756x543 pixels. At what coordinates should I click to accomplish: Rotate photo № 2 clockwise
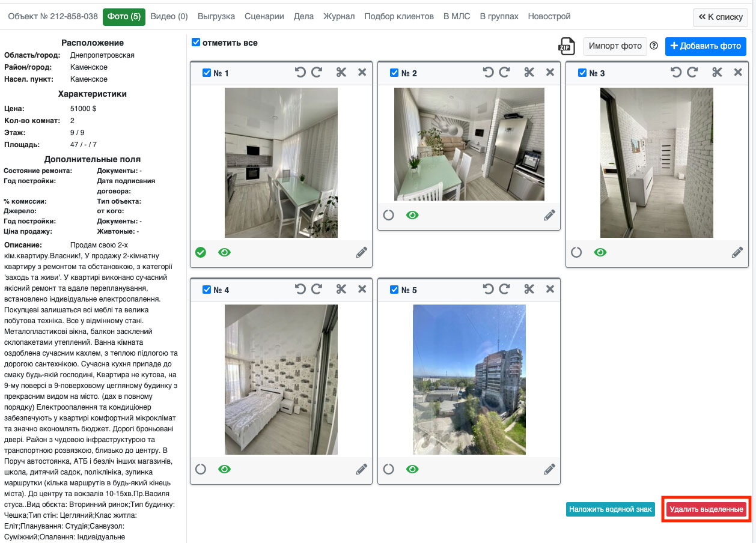pos(505,73)
